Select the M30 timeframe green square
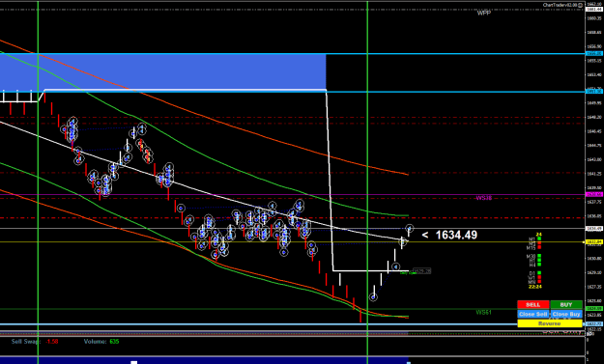604x364 pixels. (539, 256)
